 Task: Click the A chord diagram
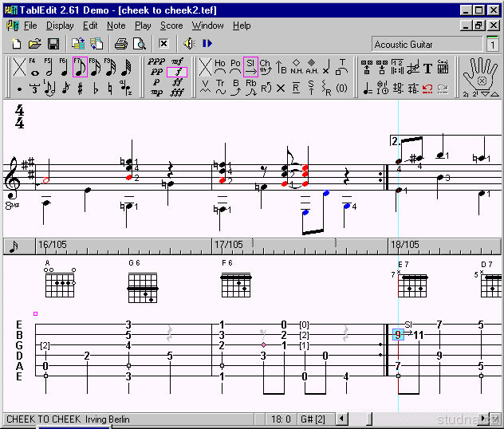pos(60,279)
